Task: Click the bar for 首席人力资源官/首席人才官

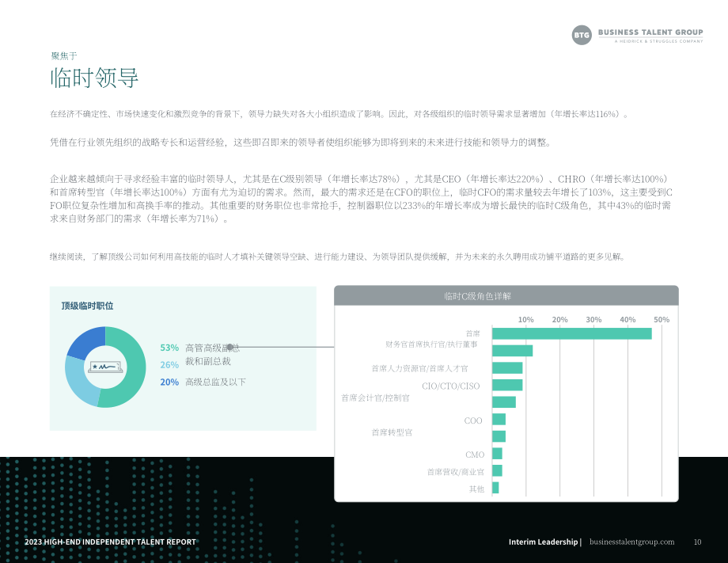Action: click(x=507, y=368)
